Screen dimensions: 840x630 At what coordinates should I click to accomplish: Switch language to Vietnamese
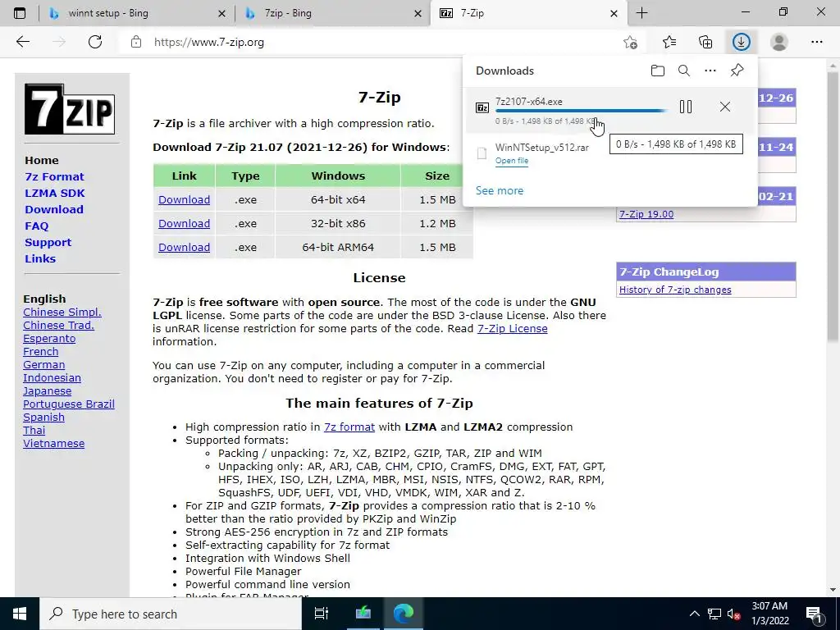(x=53, y=444)
